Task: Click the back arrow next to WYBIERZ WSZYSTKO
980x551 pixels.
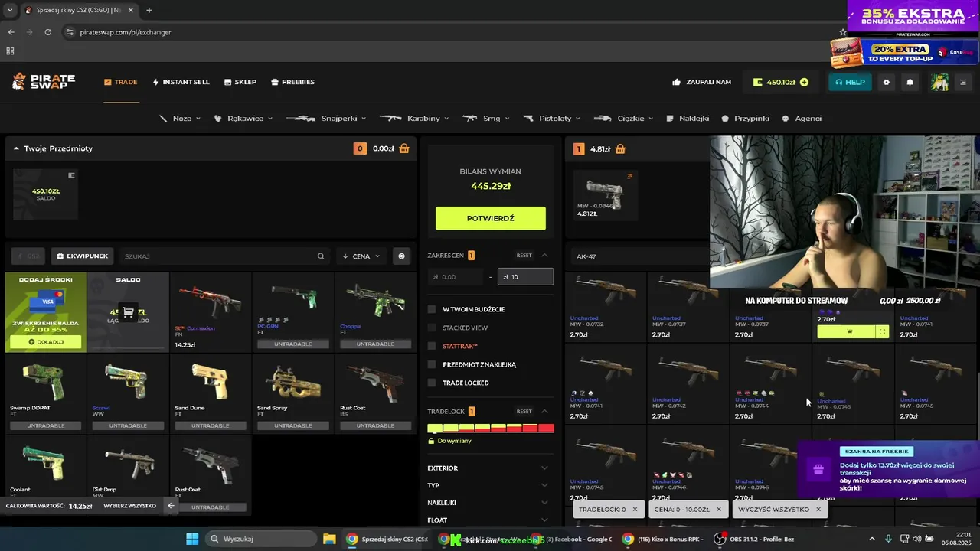Action: coord(171,505)
